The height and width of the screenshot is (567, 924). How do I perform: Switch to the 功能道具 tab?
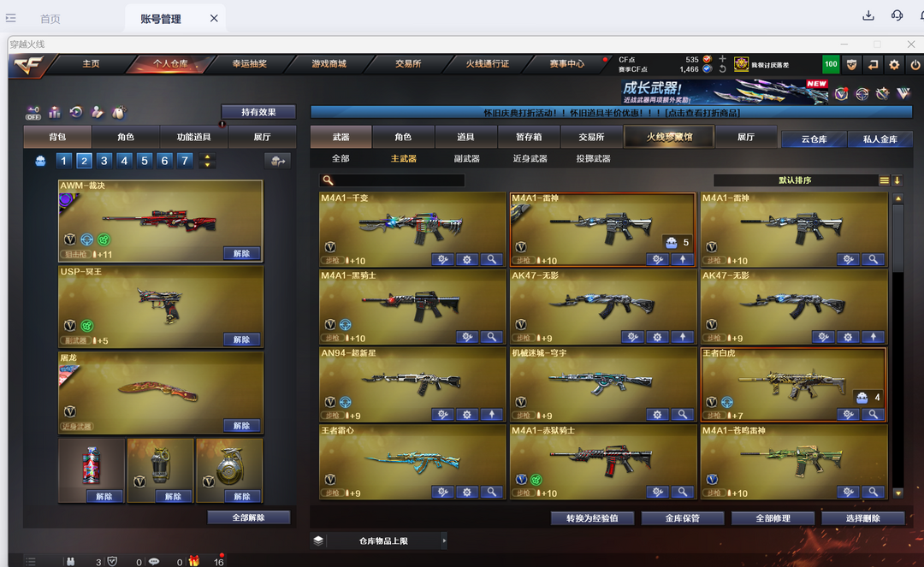point(194,137)
